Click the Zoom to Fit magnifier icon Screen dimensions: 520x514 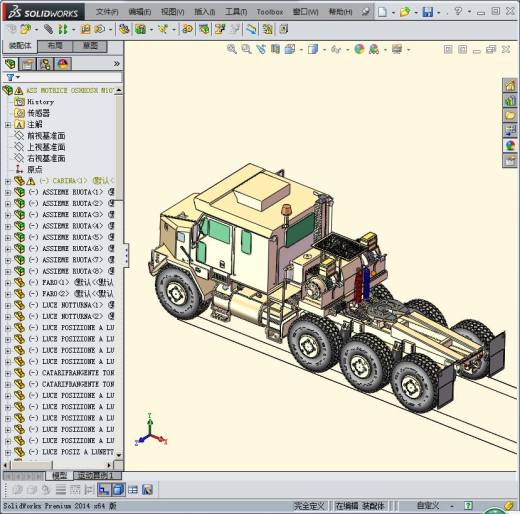click(x=232, y=49)
